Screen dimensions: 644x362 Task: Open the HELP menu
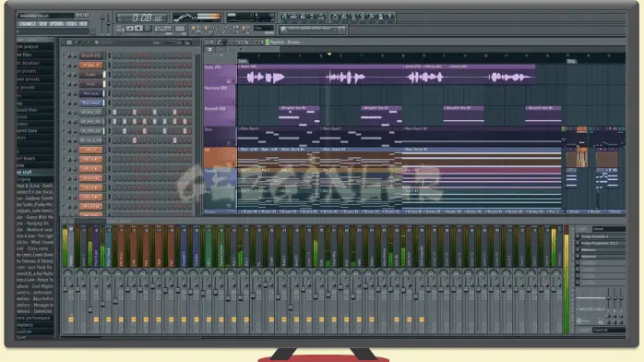(82, 24)
